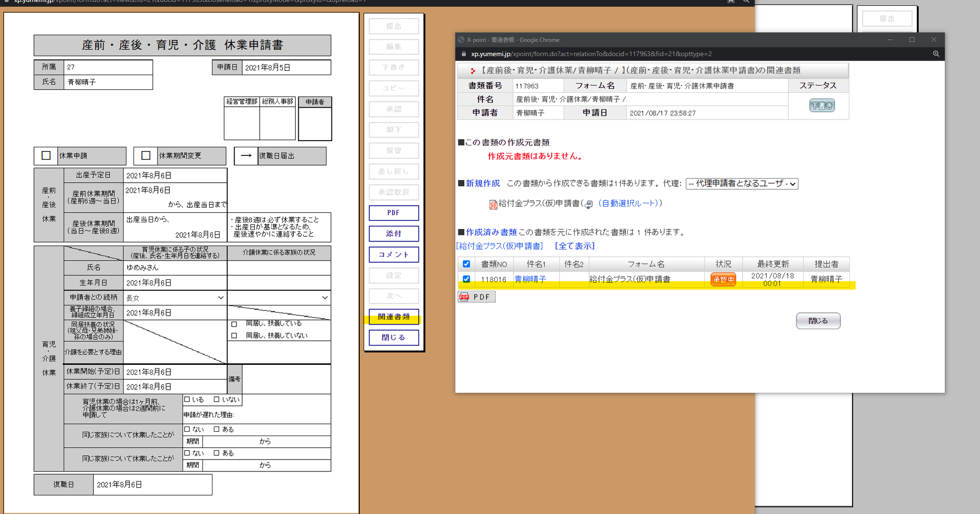980x514 pixels.
Task: Click the arrow icon next to 復職日届出
Action: (246, 156)
